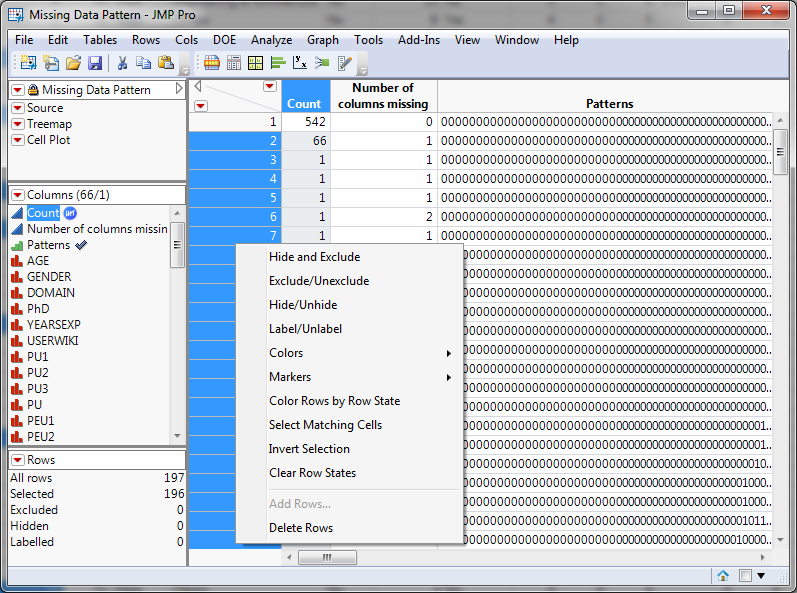Open the Cell Plot script red triangle menu
The height and width of the screenshot is (593, 797).
tap(18, 140)
